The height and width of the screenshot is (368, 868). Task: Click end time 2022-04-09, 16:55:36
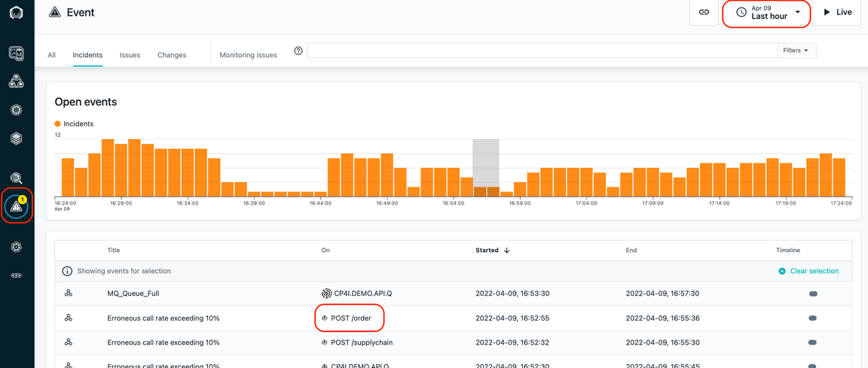click(662, 318)
